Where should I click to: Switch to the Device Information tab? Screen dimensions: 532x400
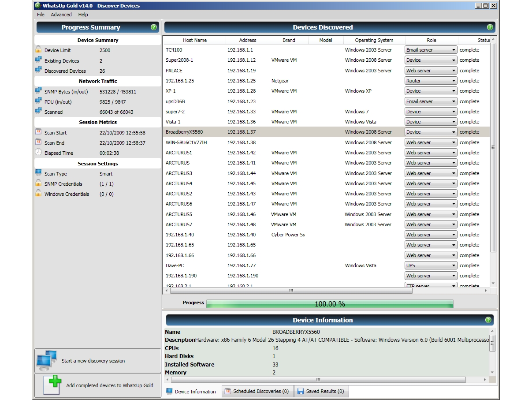click(x=191, y=391)
